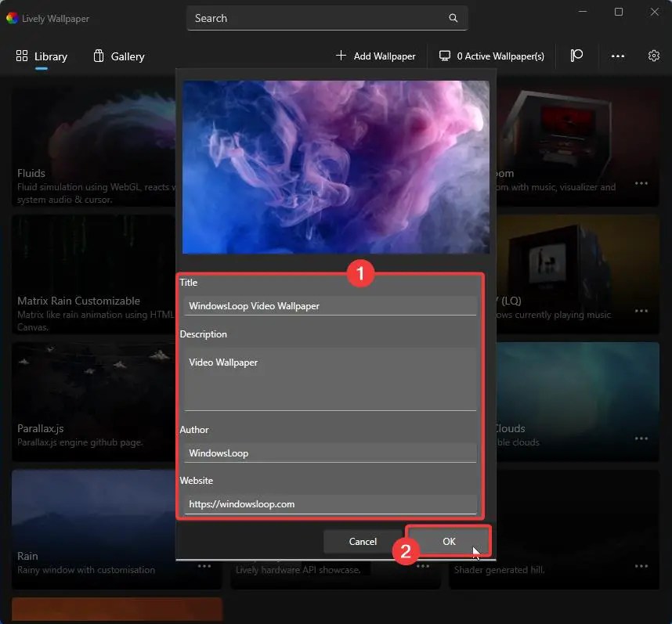
Task: Confirm the dialog with OK
Action: click(449, 541)
